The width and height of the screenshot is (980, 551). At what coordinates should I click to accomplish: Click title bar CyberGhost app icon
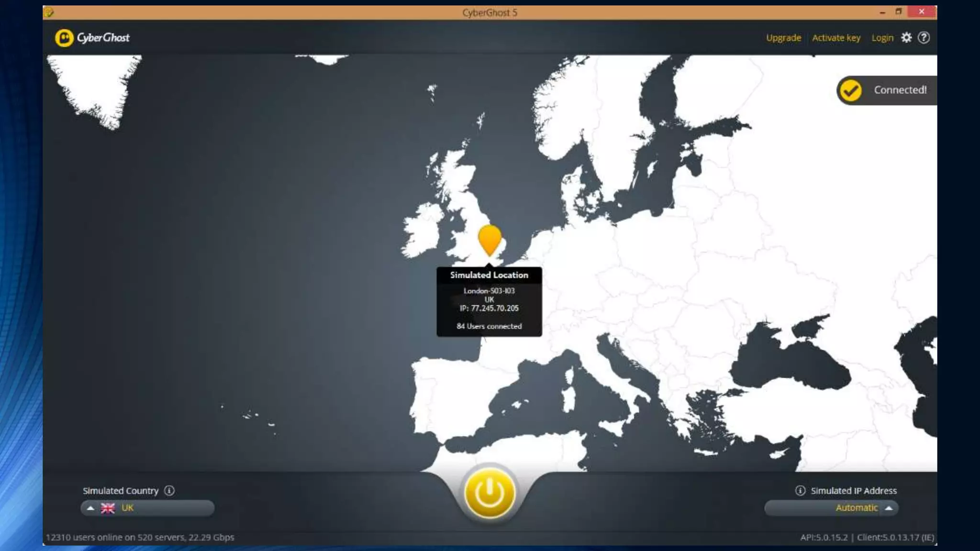coord(49,12)
